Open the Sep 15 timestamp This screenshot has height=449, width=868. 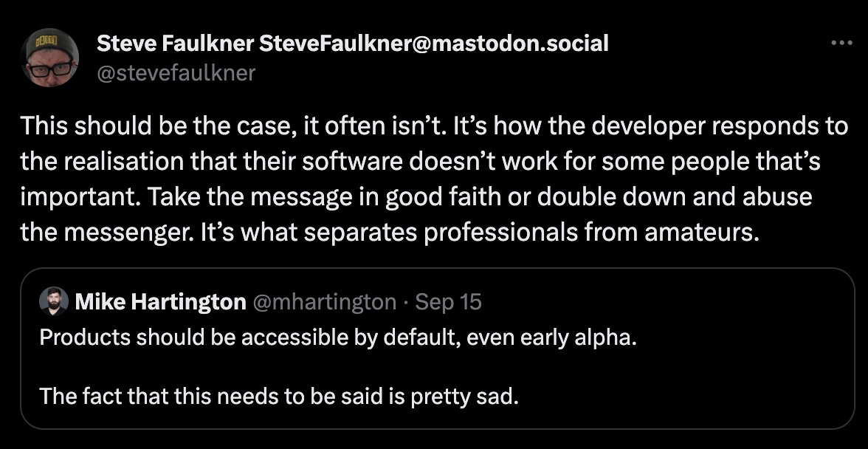pyautogui.click(x=449, y=302)
